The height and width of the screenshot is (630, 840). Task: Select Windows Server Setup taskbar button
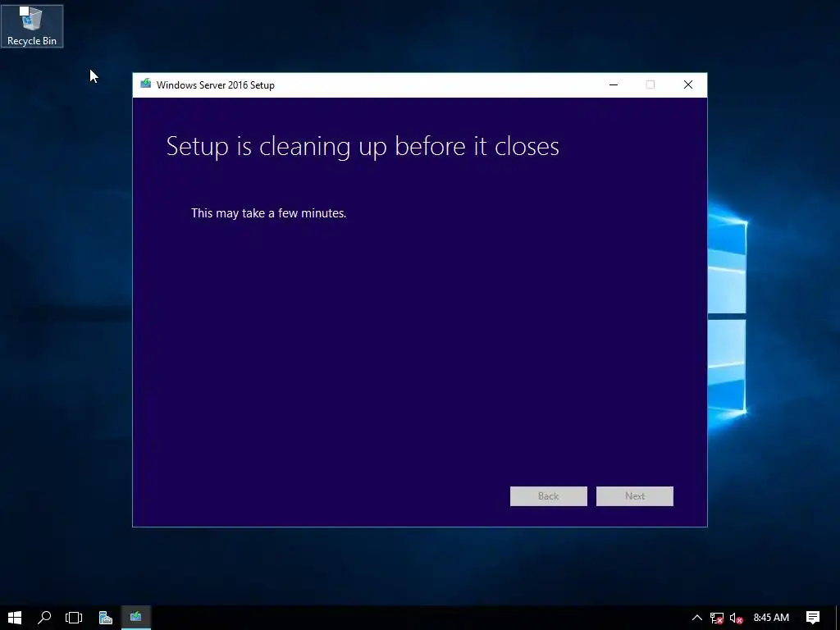coord(135,618)
